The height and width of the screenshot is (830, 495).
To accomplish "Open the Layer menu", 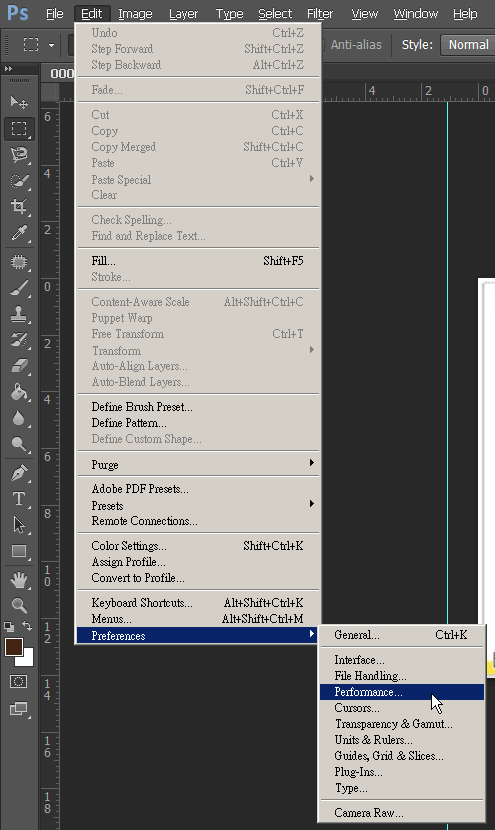I will (183, 14).
